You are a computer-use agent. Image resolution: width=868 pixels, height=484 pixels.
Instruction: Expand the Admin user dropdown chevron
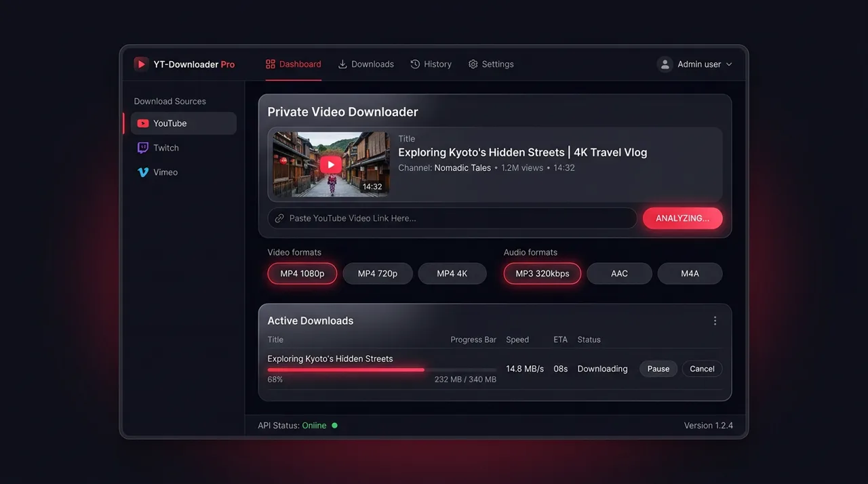(x=729, y=64)
